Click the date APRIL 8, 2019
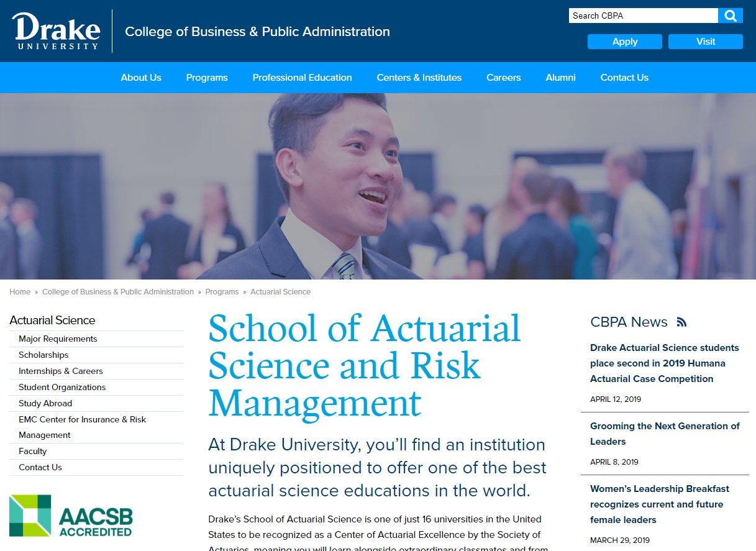This screenshot has height=551, width=756. click(x=614, y=462)
